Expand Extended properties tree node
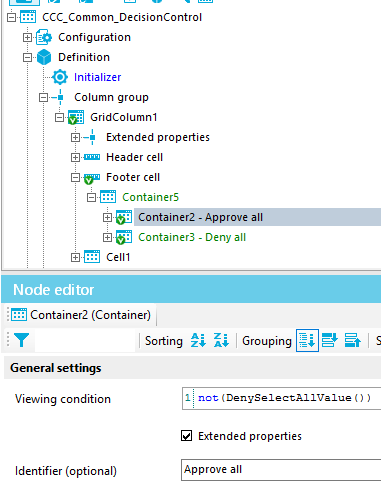 tap(75, 137)
